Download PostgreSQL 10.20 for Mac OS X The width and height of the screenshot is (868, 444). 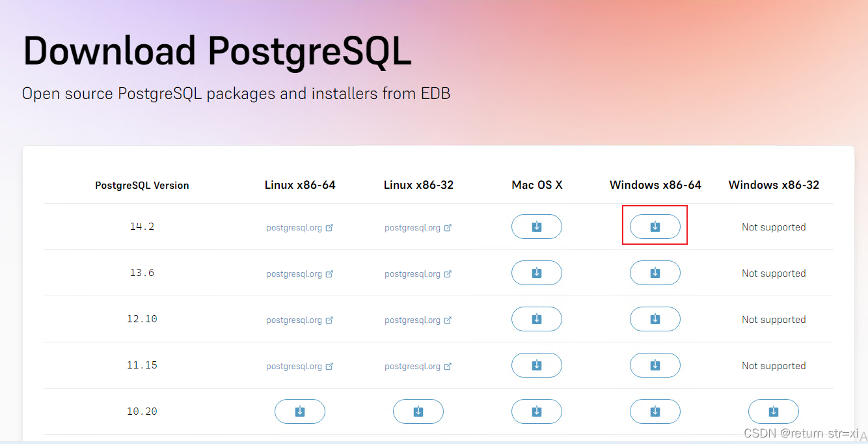[x=537, y=411]
